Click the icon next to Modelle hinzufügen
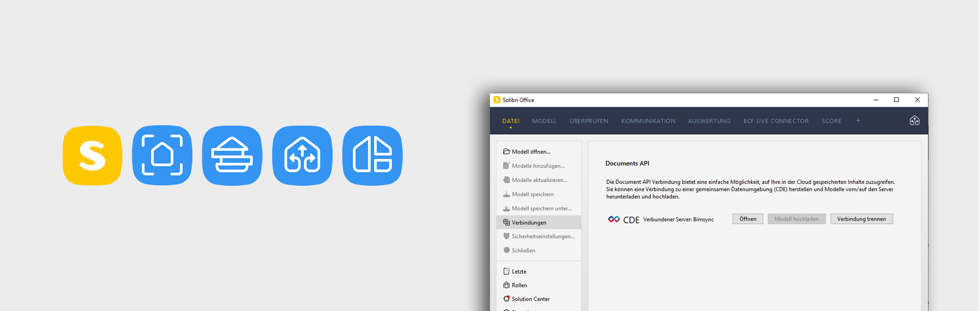 (506, 166)
